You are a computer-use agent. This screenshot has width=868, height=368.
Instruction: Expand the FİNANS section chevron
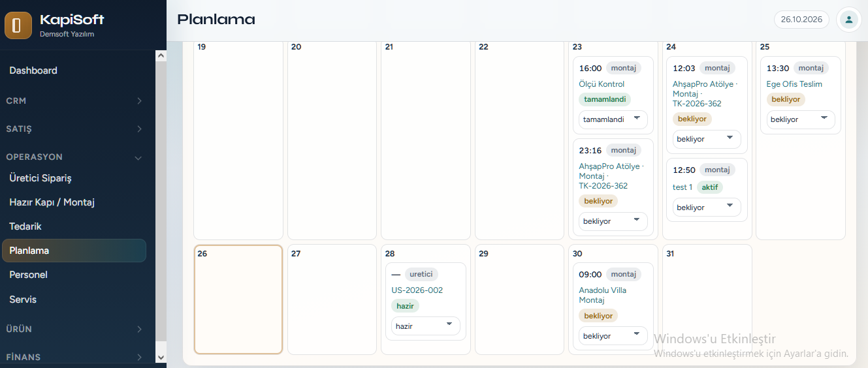tap(139, 357)
